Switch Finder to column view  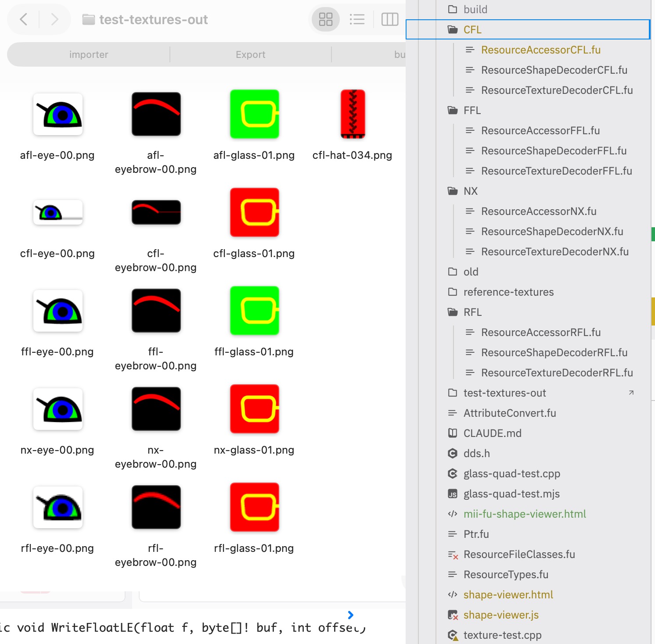click(389, 19)
